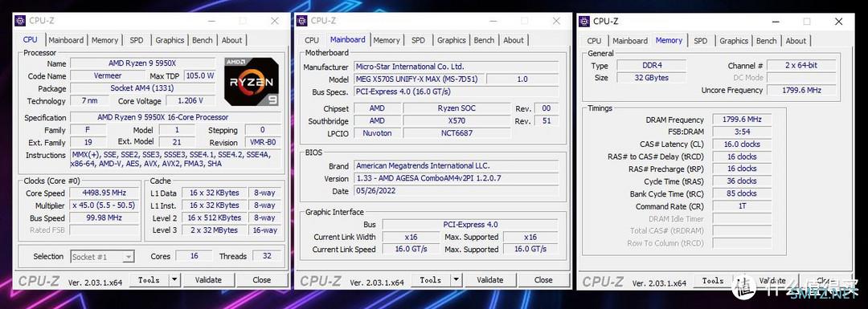Click the Core Speed value field

[x=104, y=193]
